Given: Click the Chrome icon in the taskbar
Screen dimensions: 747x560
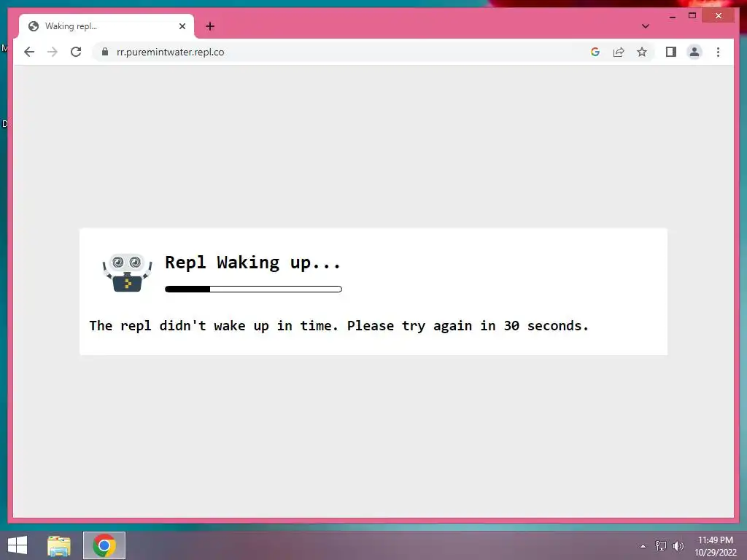Looking at the screenshot, I should click(x=104, y=545).
